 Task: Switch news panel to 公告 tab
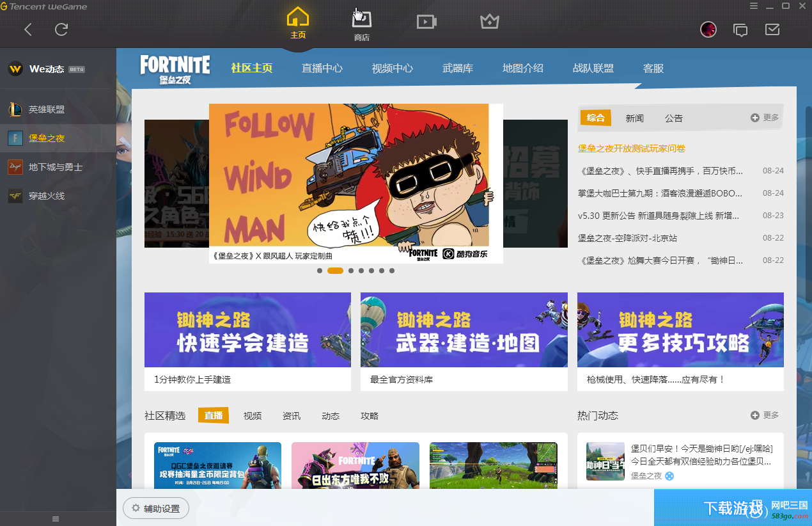tap(674, 118)
